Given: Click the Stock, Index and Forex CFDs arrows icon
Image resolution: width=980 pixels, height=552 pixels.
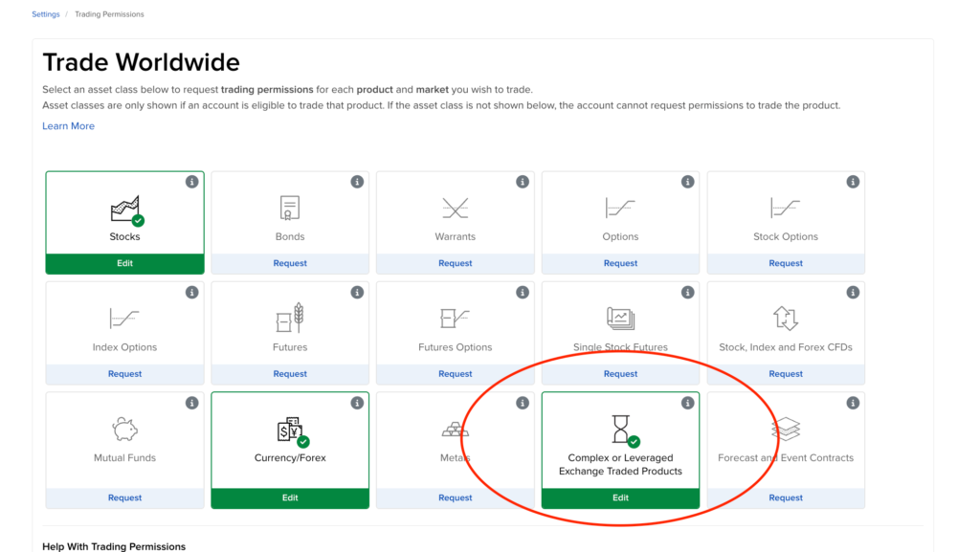Looking at the screenshot, I should coord(785,318).
